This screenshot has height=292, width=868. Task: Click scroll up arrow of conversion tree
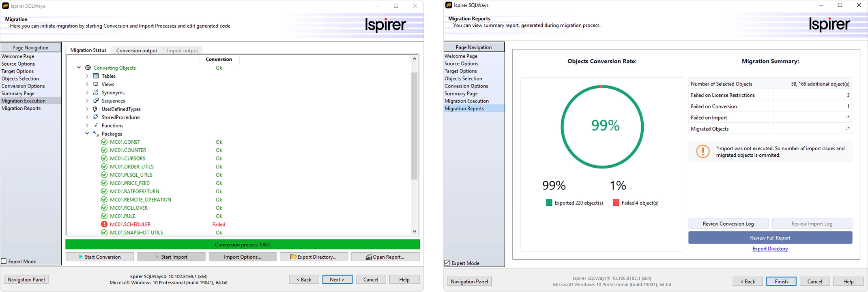(x=414, y=59)
